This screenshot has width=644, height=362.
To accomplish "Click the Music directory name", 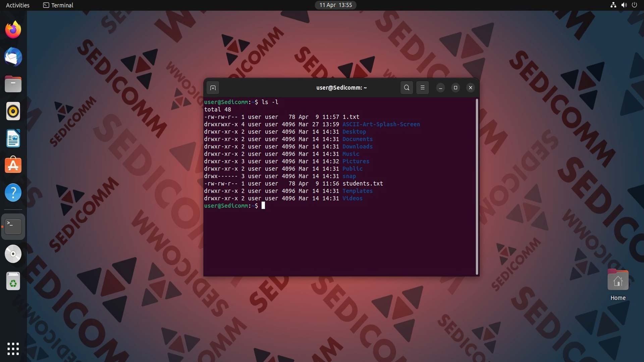I will click(x=351, y=154).
